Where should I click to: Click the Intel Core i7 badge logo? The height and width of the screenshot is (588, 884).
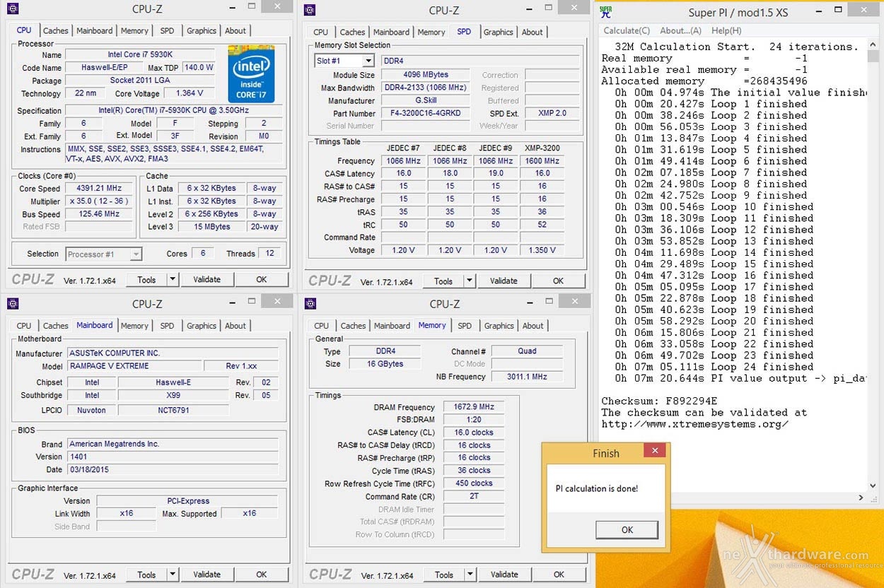[251, 74]
